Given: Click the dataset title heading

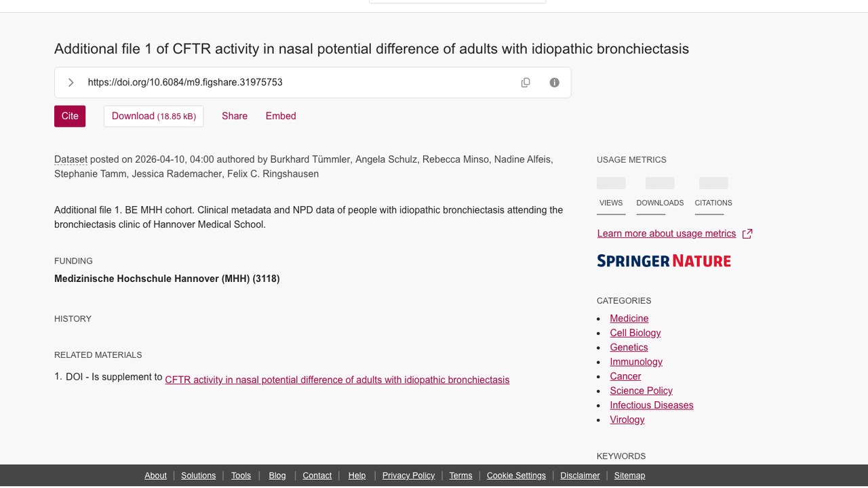Looking at the screenshot, I should pos(372,49).
